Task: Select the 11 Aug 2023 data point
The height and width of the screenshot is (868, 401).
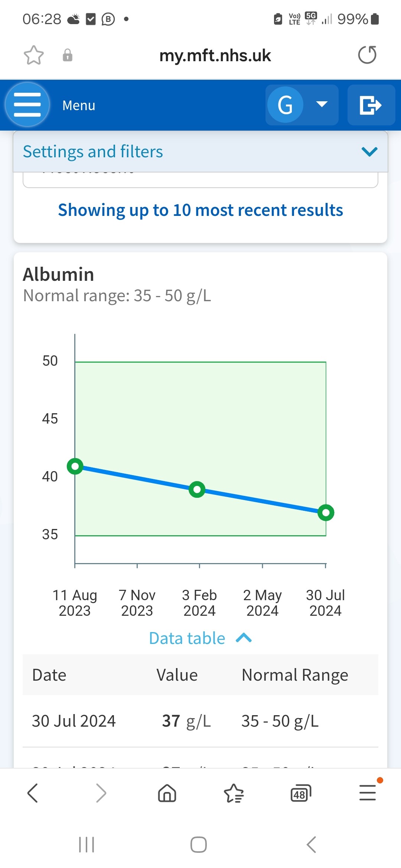Action: (x=75, y=466)
